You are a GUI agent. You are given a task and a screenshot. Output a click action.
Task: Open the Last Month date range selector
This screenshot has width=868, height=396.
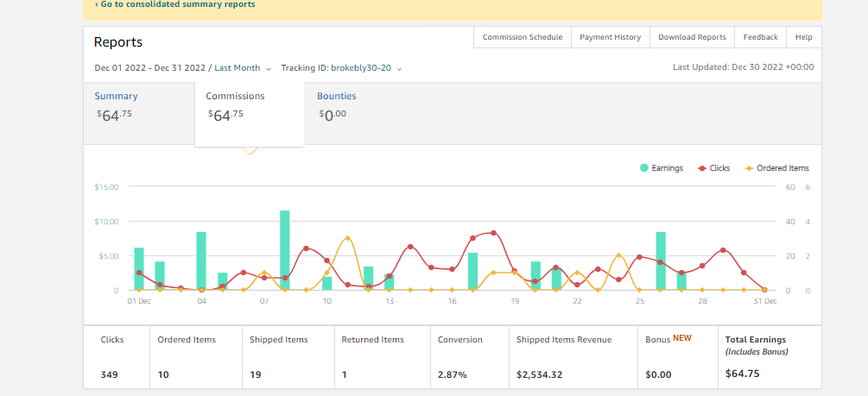point(237,68)
